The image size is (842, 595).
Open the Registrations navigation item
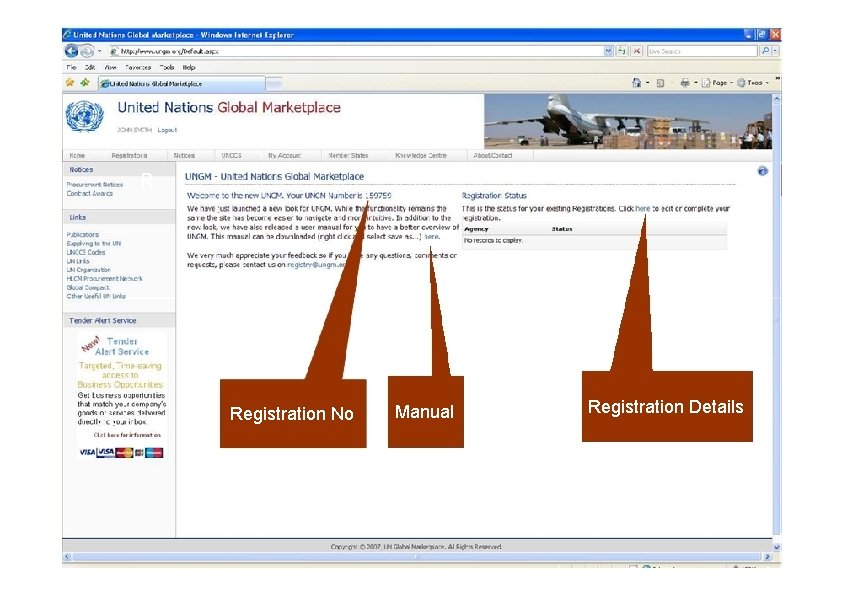pos(129,155)
